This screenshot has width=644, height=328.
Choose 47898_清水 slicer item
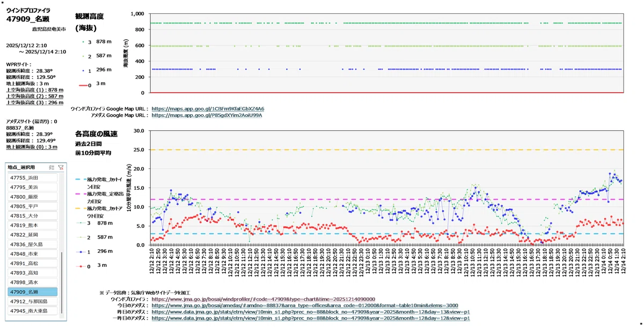coord(33,282)
